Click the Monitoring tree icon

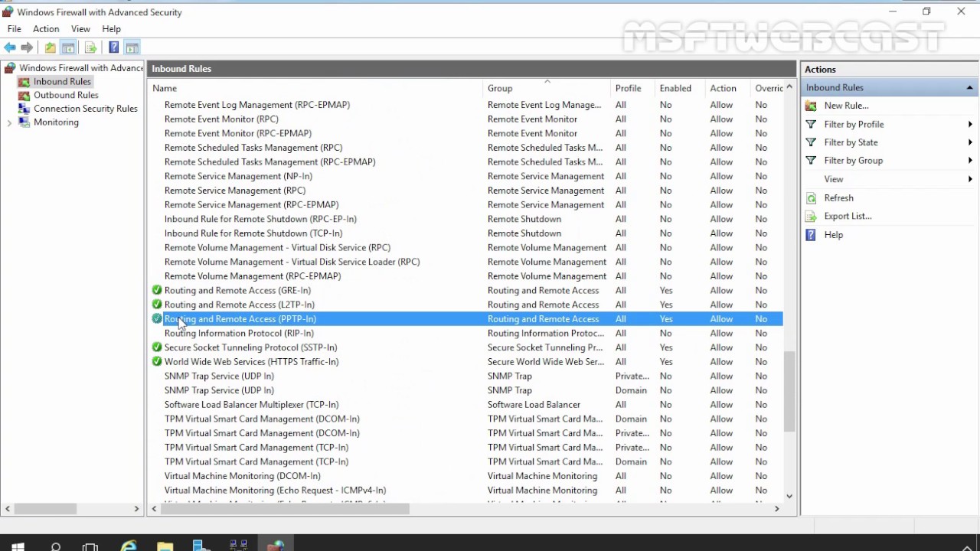24,122
